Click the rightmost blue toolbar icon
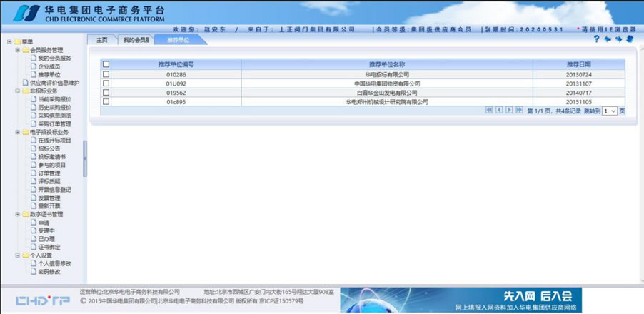This screenshot has width=644, height=314. click(x=629, y=39)
